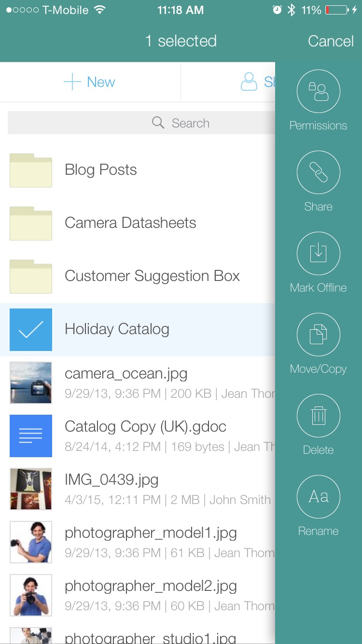Delete the selected item
362x644 pixels.
tap(318, 416)
